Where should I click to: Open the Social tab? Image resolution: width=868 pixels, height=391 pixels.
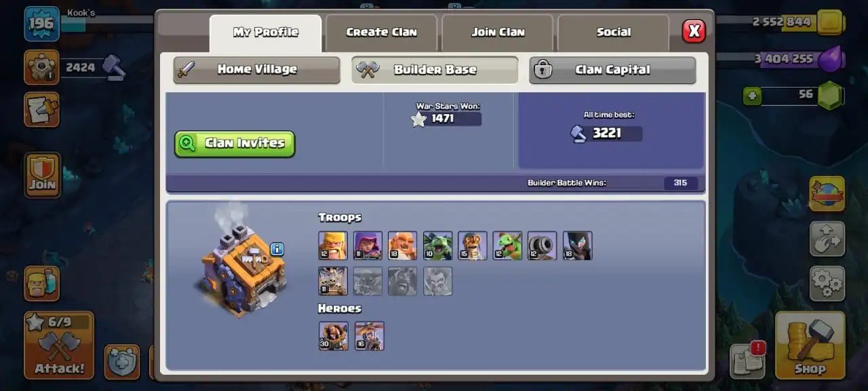point(613,32)
